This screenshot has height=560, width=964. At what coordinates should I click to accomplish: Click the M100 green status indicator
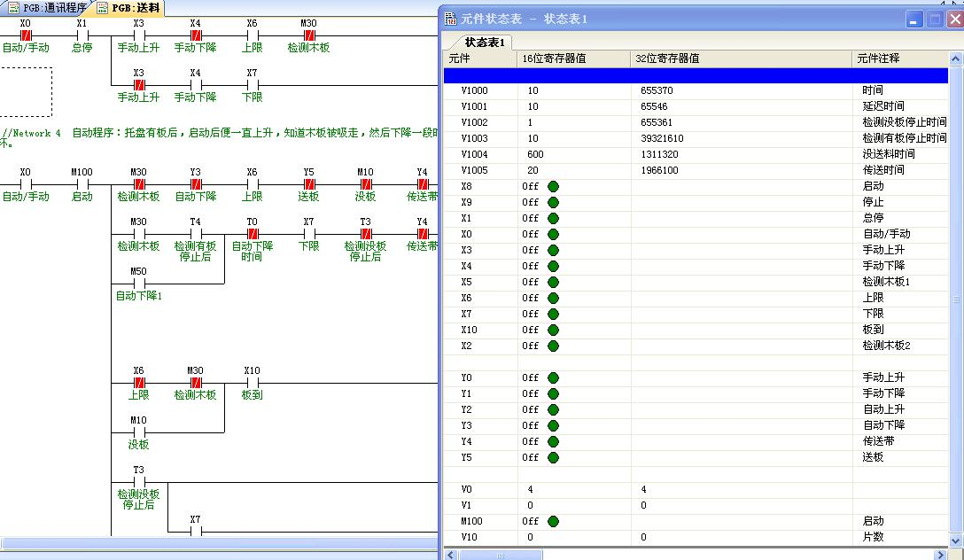coord(554,521)
